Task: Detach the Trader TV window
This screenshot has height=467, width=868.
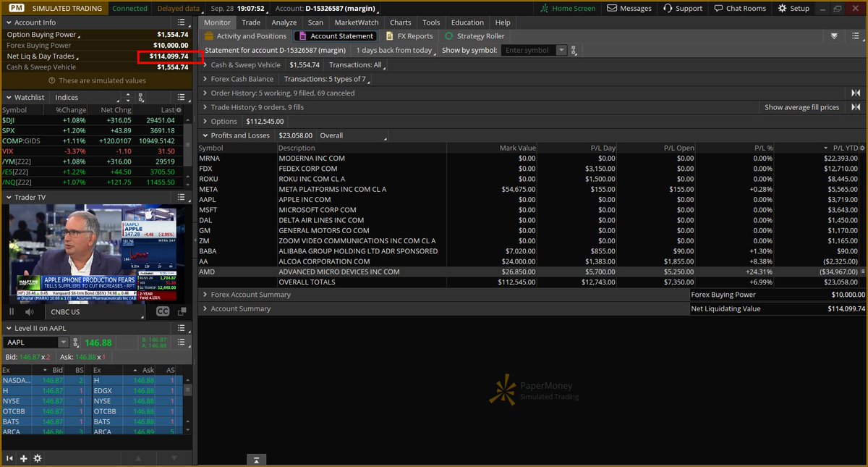Action: [x=181, y=311]
